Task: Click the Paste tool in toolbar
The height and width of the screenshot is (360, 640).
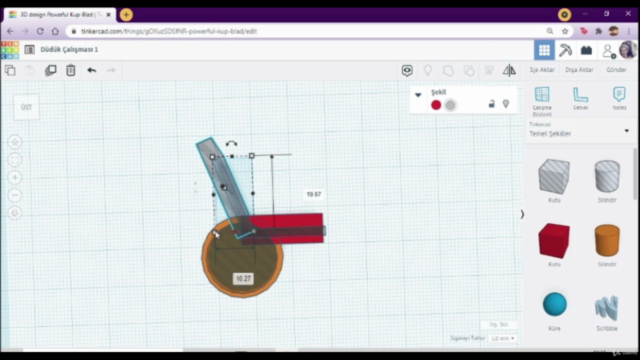Action: [x=30, y=70]
